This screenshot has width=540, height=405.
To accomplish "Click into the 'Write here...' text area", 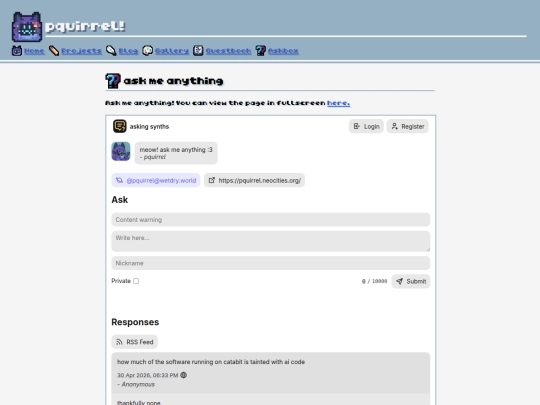I will (x=271, y=241).
